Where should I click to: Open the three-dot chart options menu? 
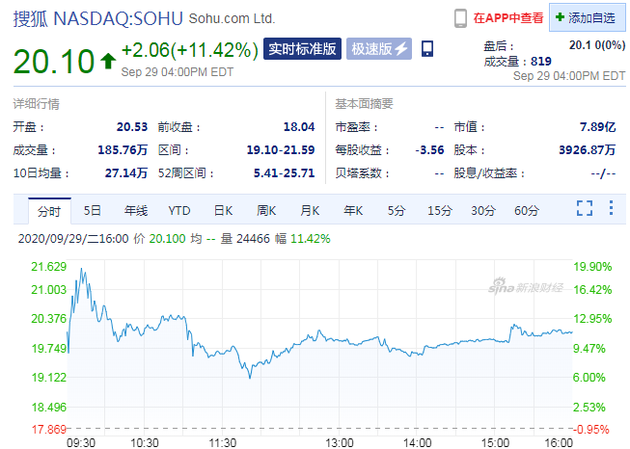coord(611,208)
